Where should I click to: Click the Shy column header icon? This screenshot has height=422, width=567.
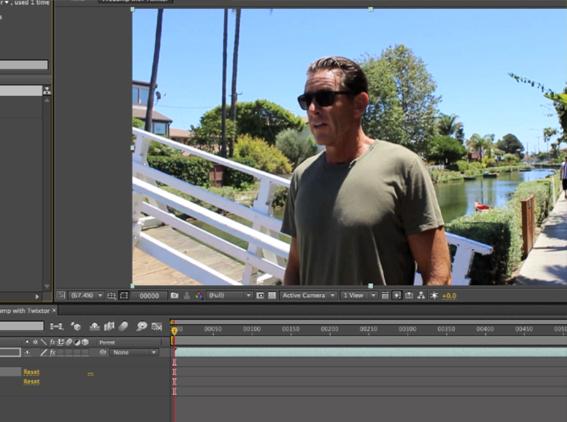tap(27, 342)
